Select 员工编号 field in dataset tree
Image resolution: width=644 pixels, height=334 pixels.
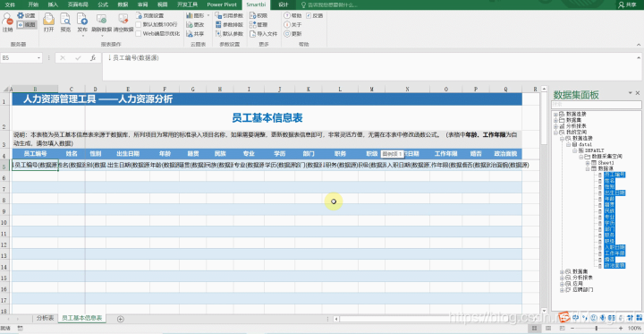click(x=614, y=175)
